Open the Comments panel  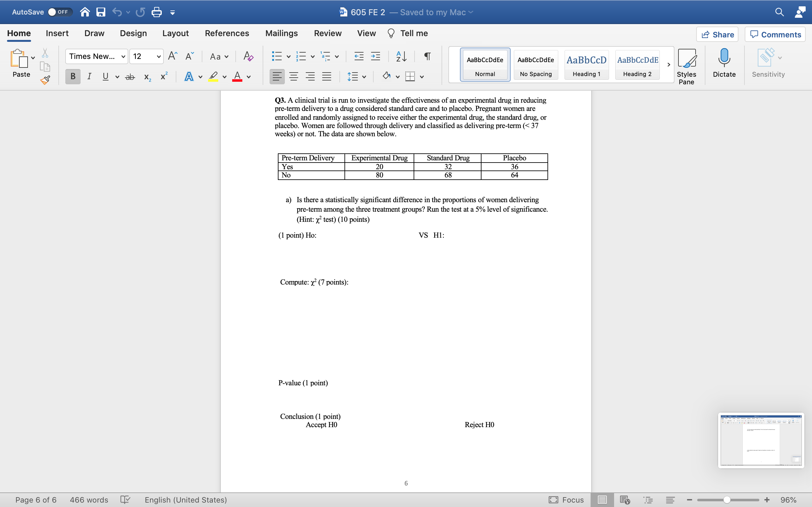coord(775,34)
